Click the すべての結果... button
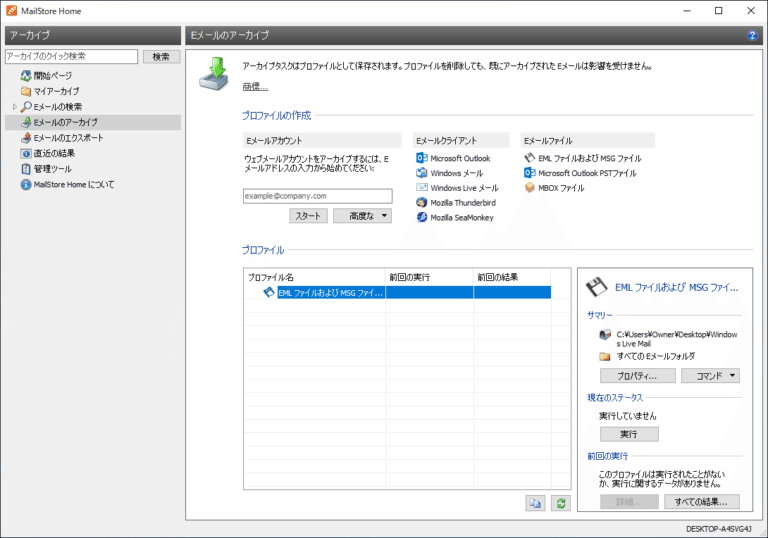The height and width of the screenshot is (538, 768). coord(701,502)
